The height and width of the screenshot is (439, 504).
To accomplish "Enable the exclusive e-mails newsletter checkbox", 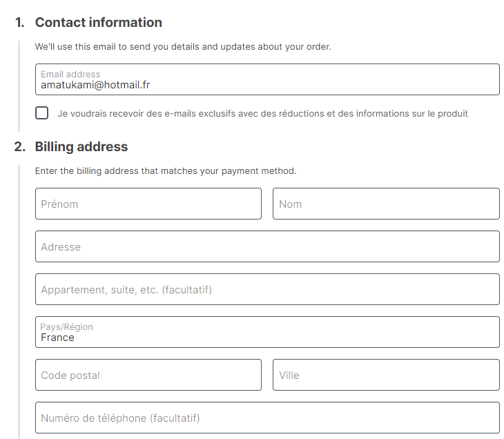I will tap(42, 113).
